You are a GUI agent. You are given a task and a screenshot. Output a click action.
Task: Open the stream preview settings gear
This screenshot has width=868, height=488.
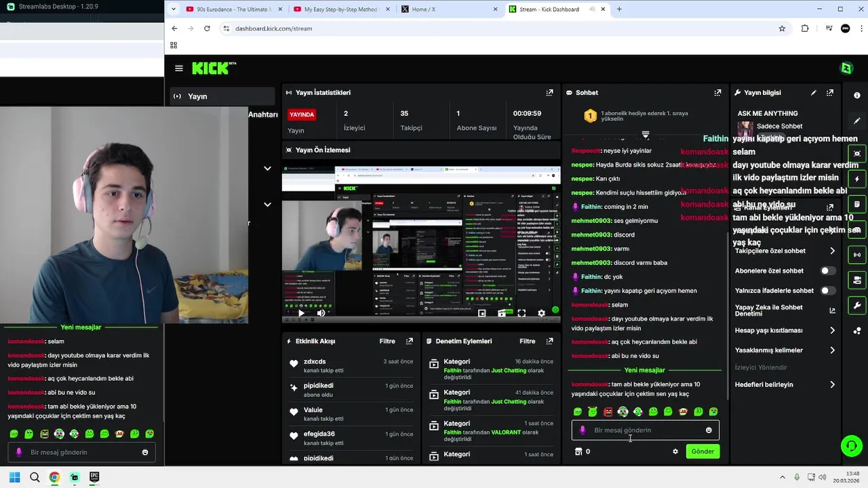click(x=541, y=313)
